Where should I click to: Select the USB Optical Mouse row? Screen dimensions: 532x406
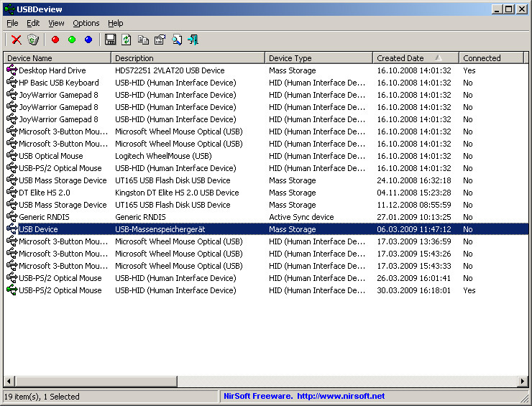[266, 156]
